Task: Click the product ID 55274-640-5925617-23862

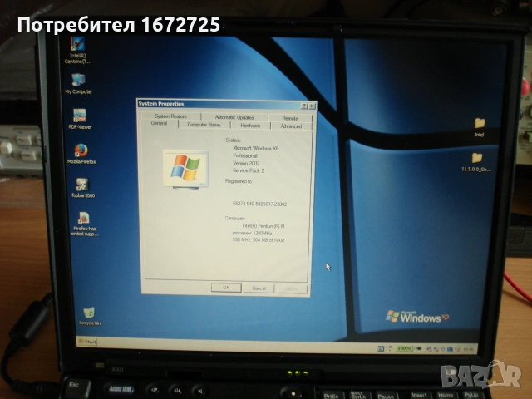Action: [259, 204]
